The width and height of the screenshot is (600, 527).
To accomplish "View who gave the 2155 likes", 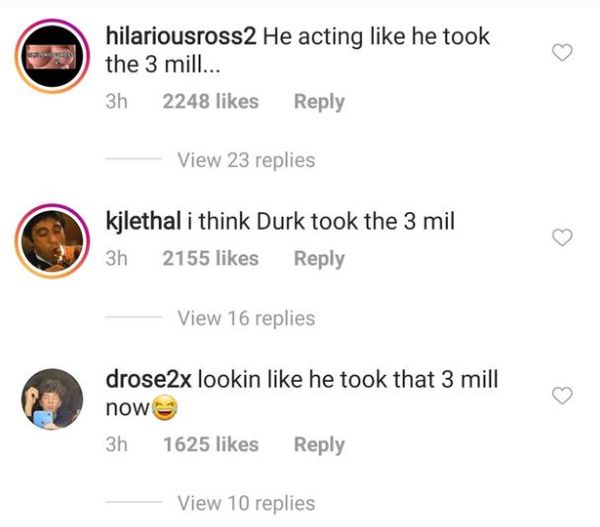I will pos(210,258).
